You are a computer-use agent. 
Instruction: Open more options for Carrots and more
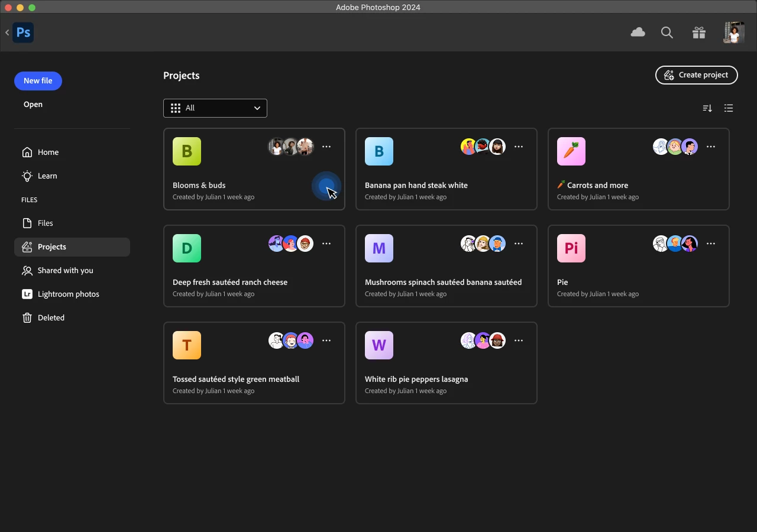tap(711, 147)
